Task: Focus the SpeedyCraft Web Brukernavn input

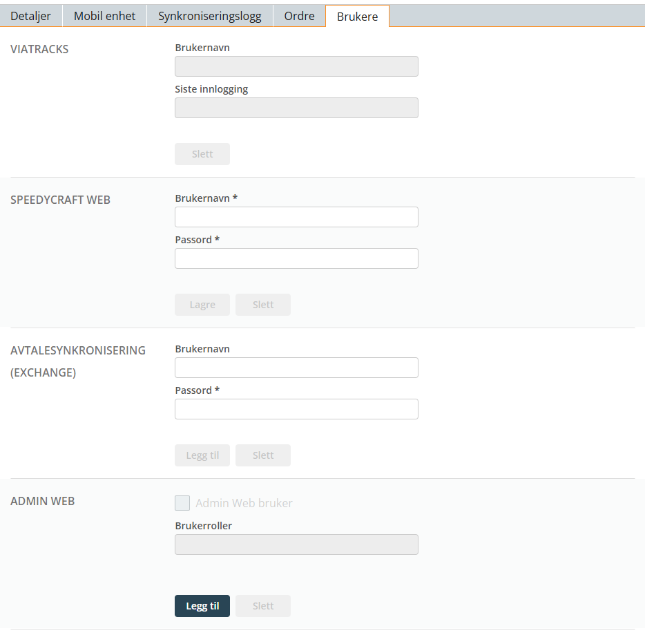Action: tap(296, 217)
